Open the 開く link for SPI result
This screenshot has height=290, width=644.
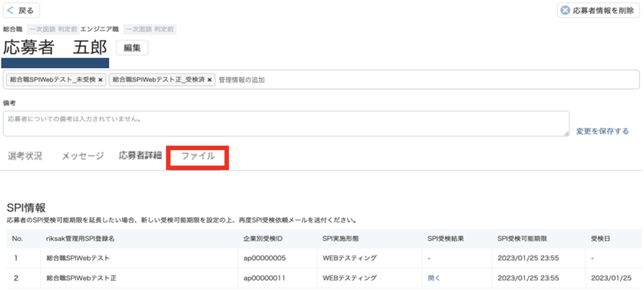pyautogui.click(x=434, y=278)
